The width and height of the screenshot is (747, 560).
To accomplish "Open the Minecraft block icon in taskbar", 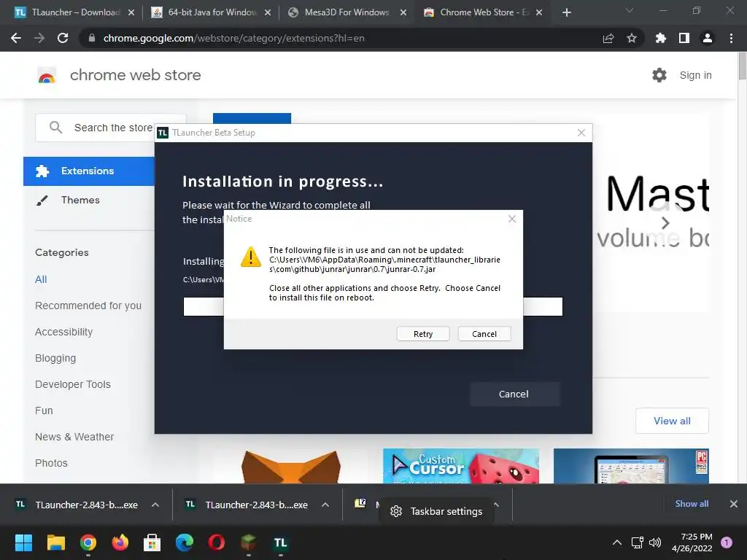I will click(x=248, y=542).
